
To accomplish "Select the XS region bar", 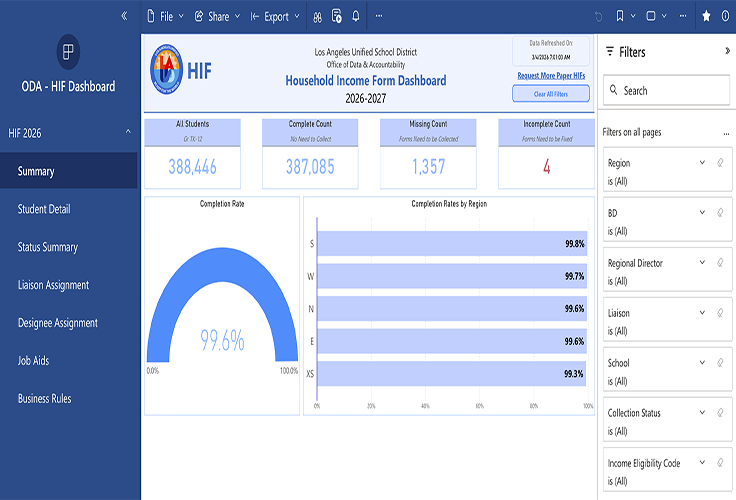I will (451, 374).
